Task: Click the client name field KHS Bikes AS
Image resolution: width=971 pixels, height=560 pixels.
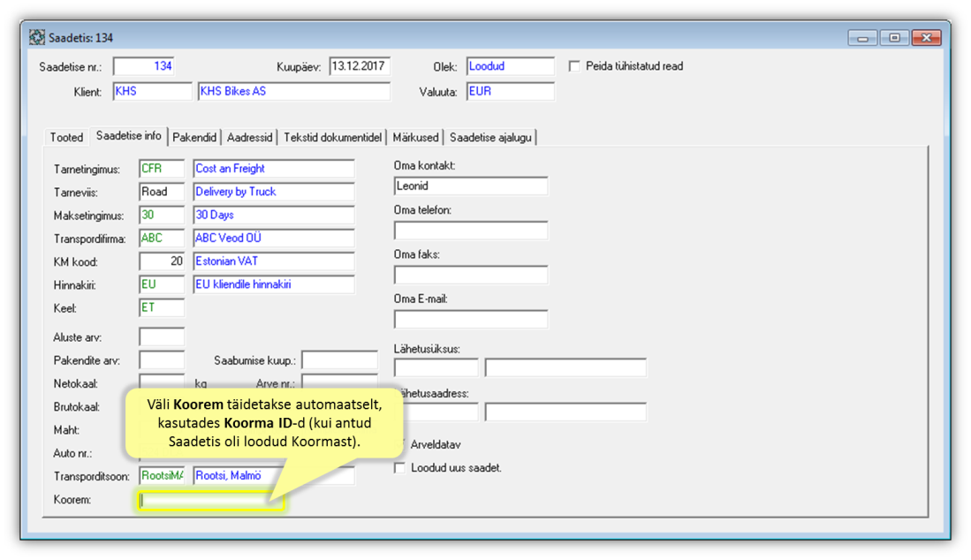Action: (x=294, y=92)
